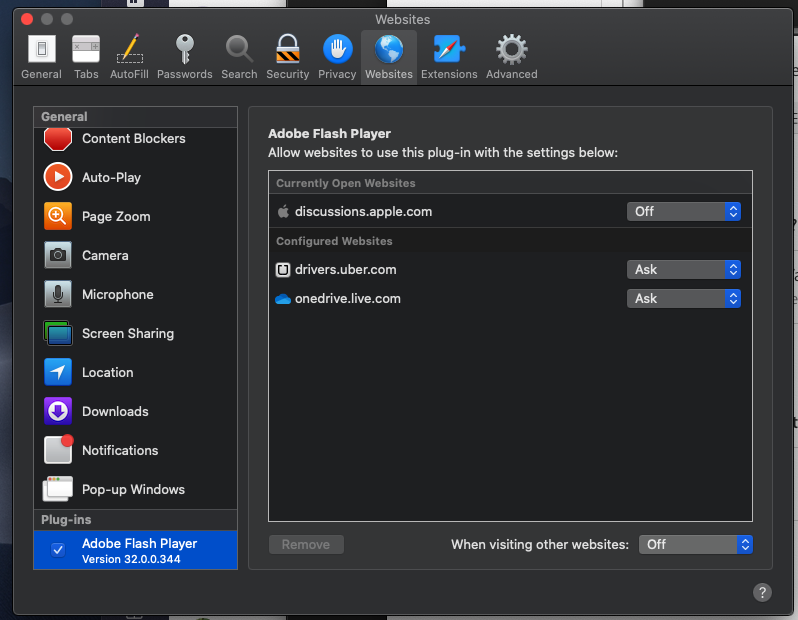Select the Camera icon in sidebar
The image size is (798, 620).
58,255
